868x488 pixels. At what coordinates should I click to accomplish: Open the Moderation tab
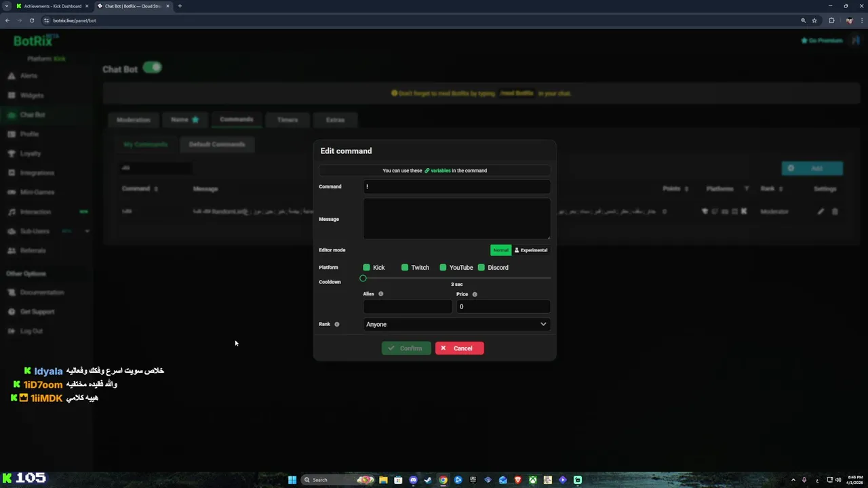click(134, 120)
